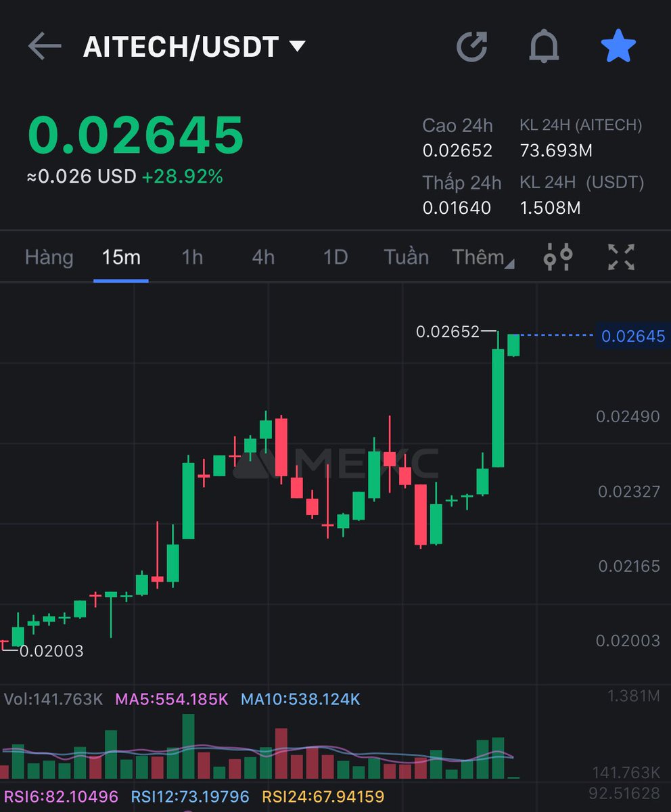Viewport: 671px width, 812px height.
Task: Tap the MA5:554.185K volume label
Action: (172, 699)
